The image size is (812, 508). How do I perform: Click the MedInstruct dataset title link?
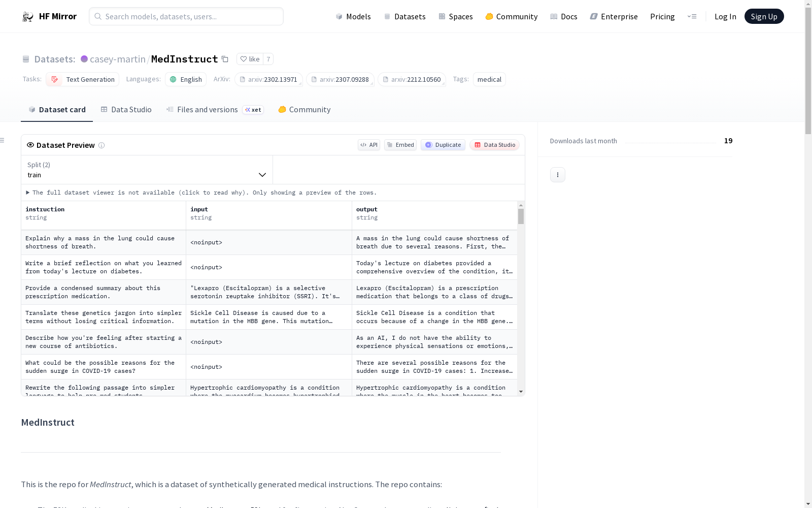coord(185,59)
